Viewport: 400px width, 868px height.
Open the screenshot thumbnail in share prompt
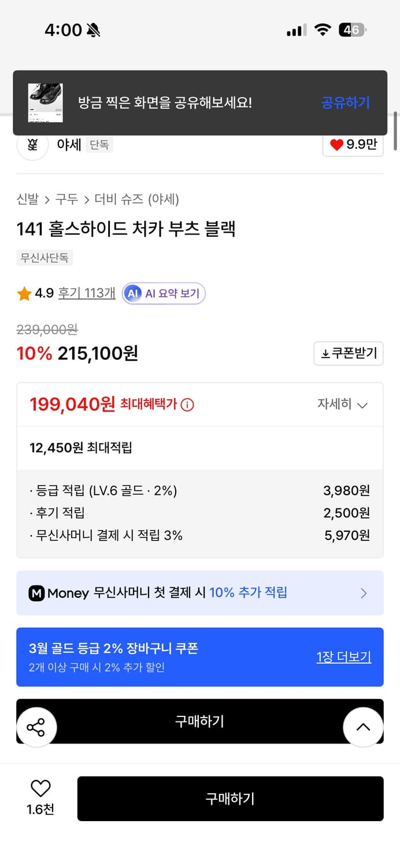click(45, 102)
